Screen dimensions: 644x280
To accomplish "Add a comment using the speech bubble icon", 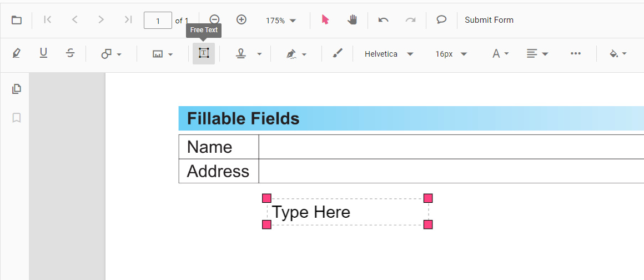I will 441,20.
